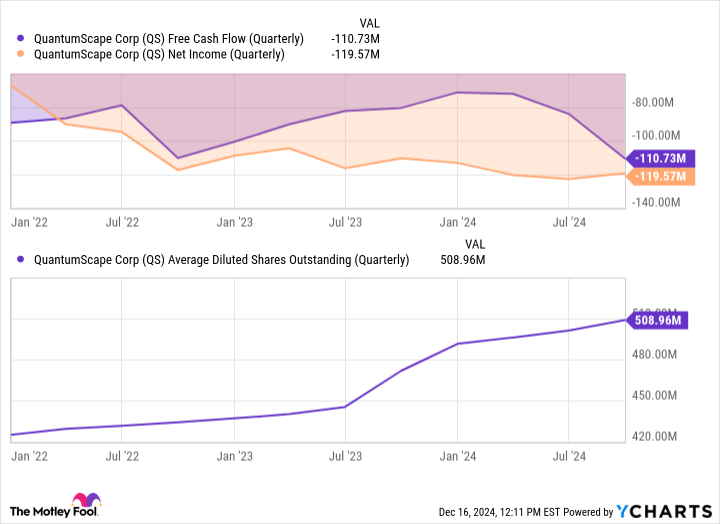Click the -119.57M orange value flag
The image size is (720, 524).
coord(661,176)
